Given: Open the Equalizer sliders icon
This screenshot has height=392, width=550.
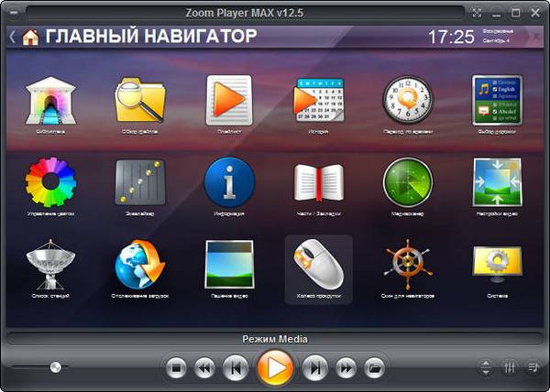Looking at the screenshot, I should 140,182.
